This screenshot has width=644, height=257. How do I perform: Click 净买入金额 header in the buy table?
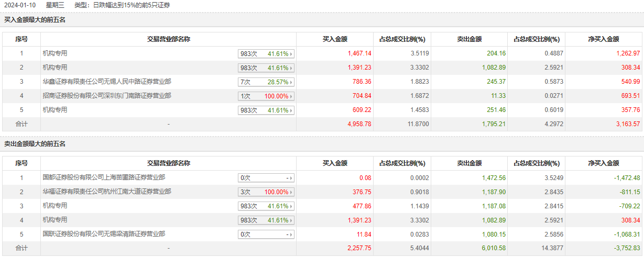(x=604, y=39)
